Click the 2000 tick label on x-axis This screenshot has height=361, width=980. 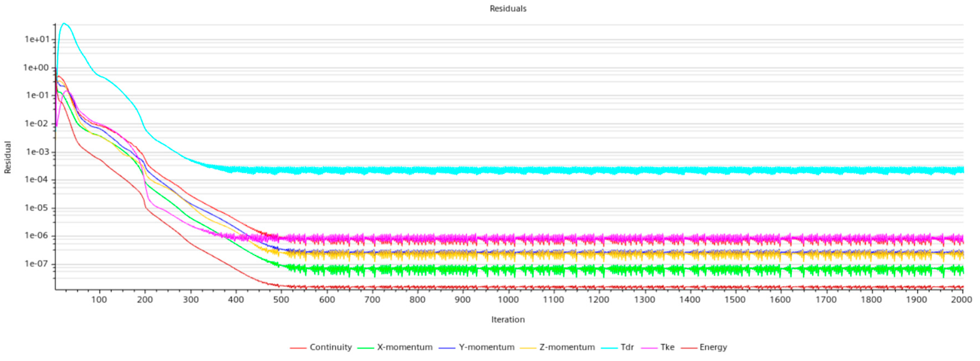coord(961,300)
